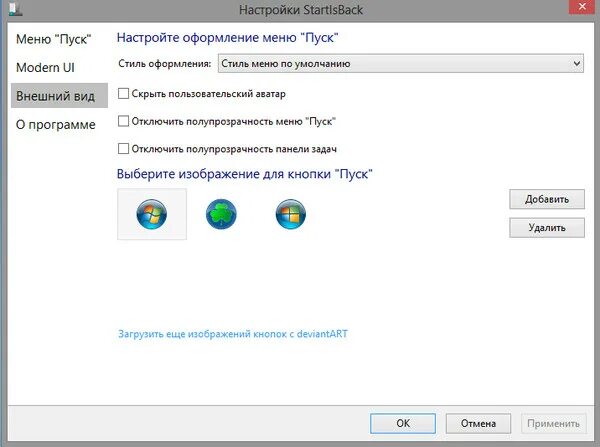Check 'Отключить полупрозрачность панели задач' option
Image resolution: width=600 pixels, height=447 pixels.
(x=123, y=148)
